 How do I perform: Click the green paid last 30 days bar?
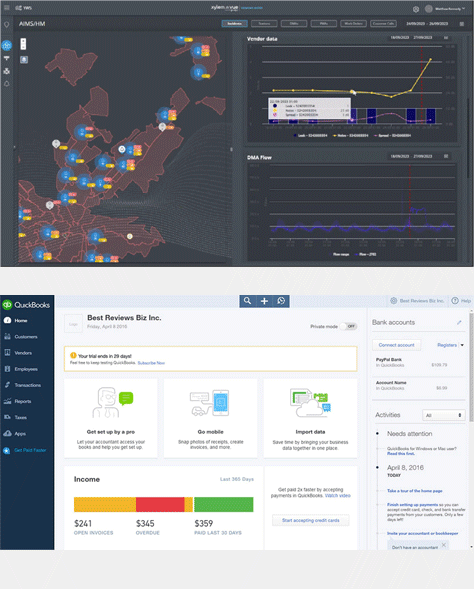point(223,504)
